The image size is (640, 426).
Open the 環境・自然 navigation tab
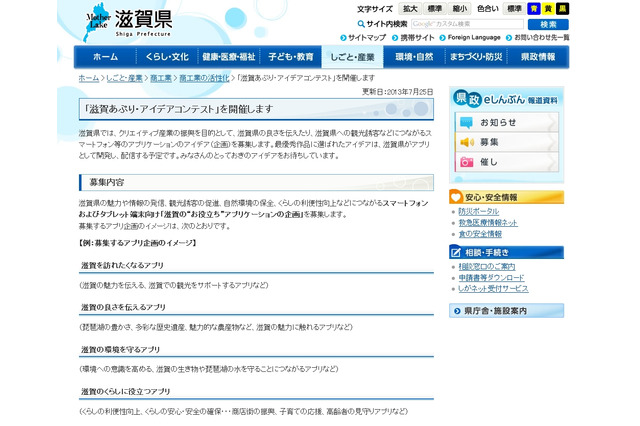[414, 57]
